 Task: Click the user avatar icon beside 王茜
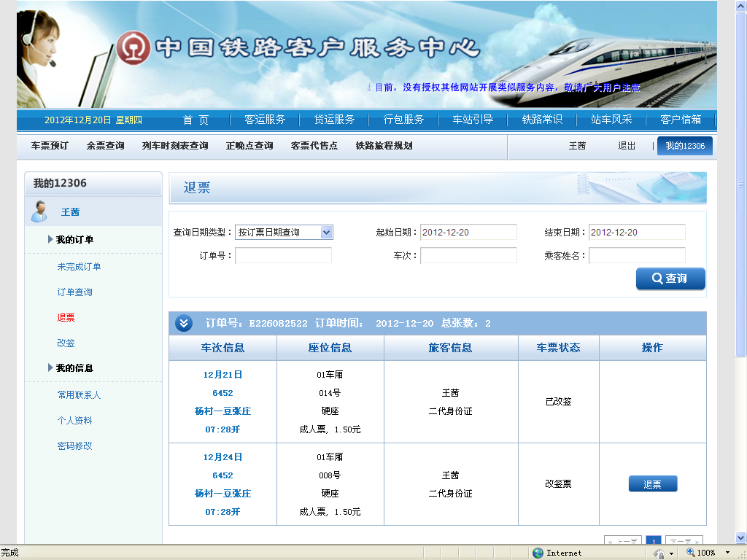pos(39,211)
